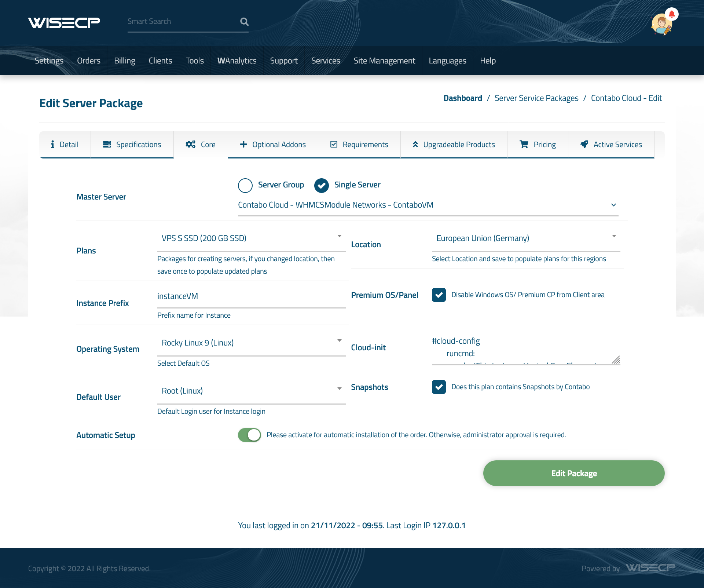Screen dimensions: 704x588
Task: Click the Instance Prefix input field
Action: (252, 296)
